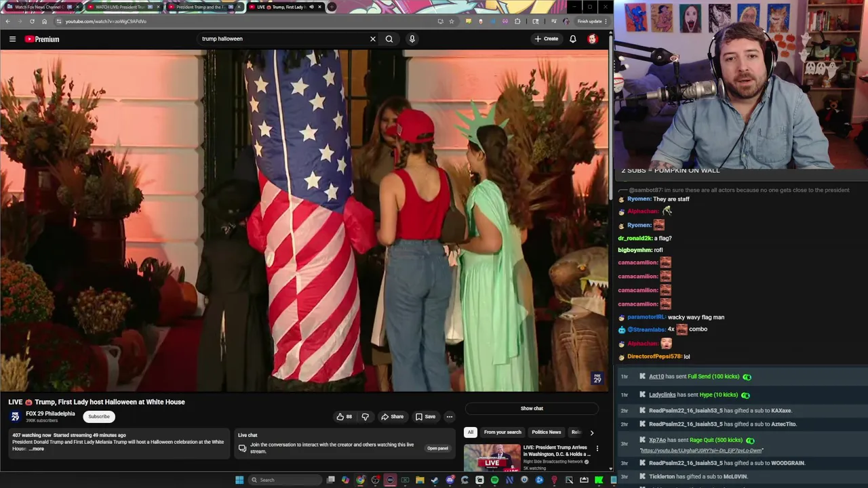Go to YouTube Premium home logo
This screenshot has height=488, width=868.
tap(43, 39)
